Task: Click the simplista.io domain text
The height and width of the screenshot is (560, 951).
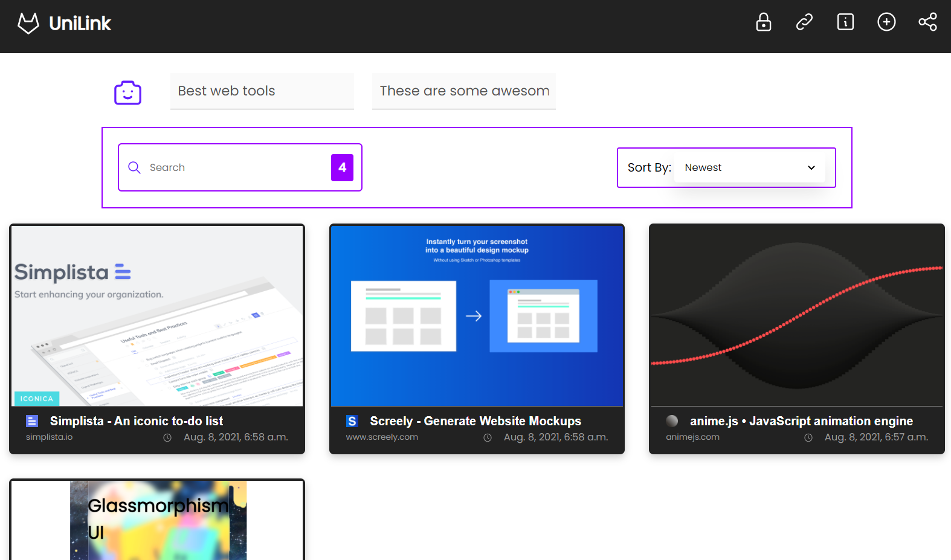Action: [49, 437]
